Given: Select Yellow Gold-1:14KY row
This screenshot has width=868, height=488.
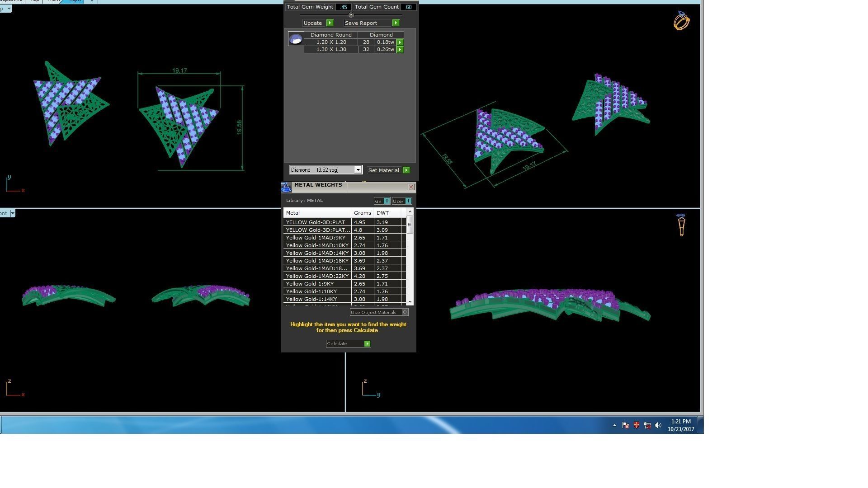Looking at the screenshot, I should (x=344, y=299).
